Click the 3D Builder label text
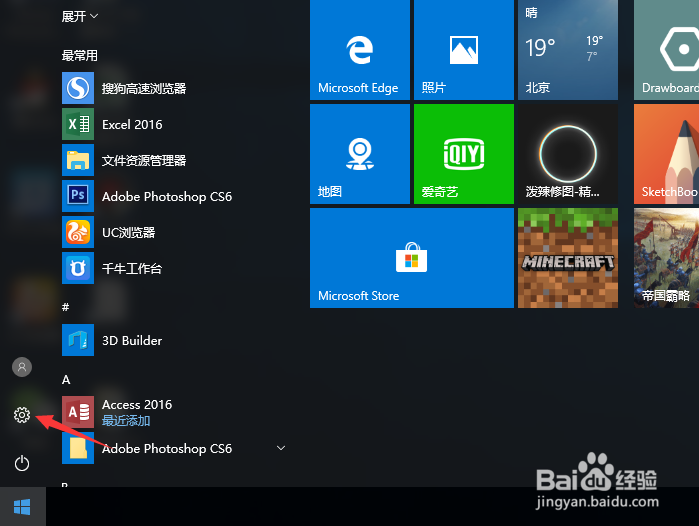Viewport: 699px width, 526px height. [x=132, y=341]
